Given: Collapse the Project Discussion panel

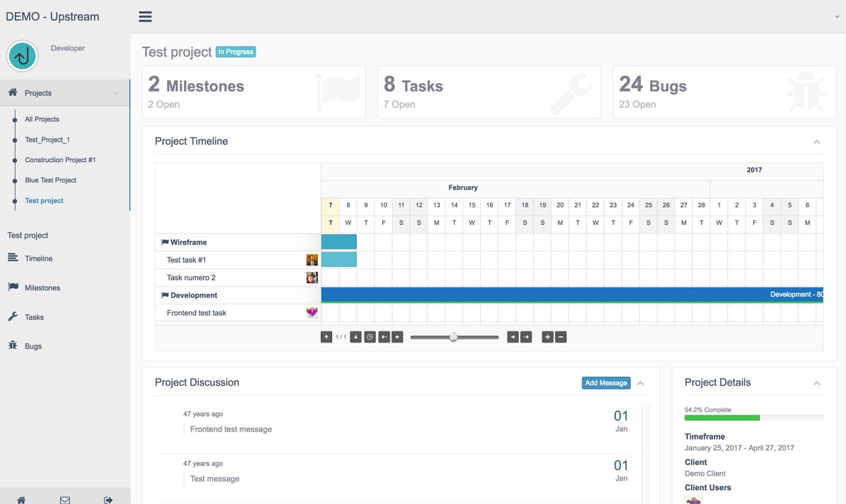Looking at the screenshot, I should 641,383.
